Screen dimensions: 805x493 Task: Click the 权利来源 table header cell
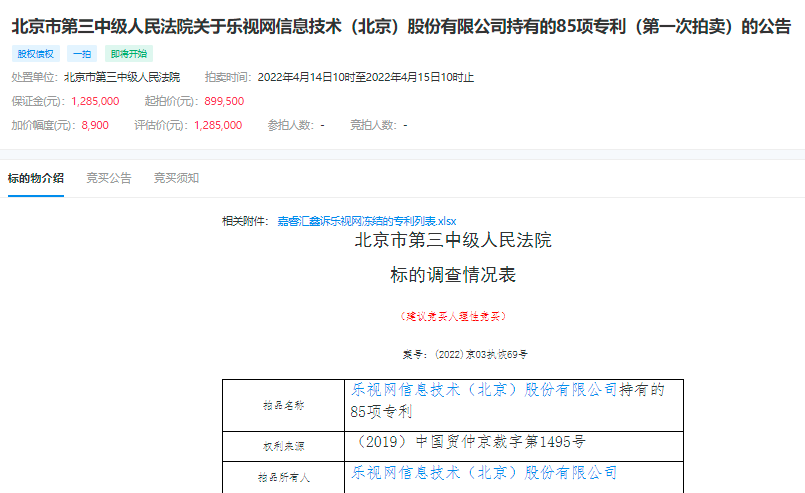coord(283,446)
